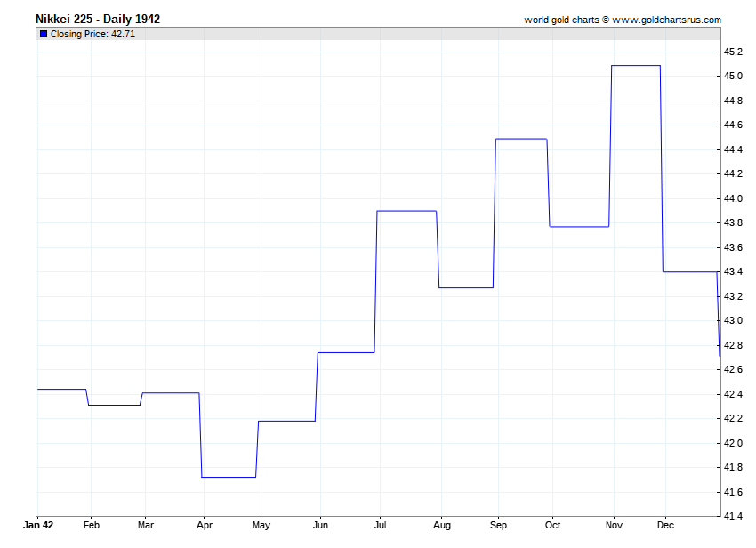
Task: Click the 41.6 y-axis value
Action: (733, 492)
